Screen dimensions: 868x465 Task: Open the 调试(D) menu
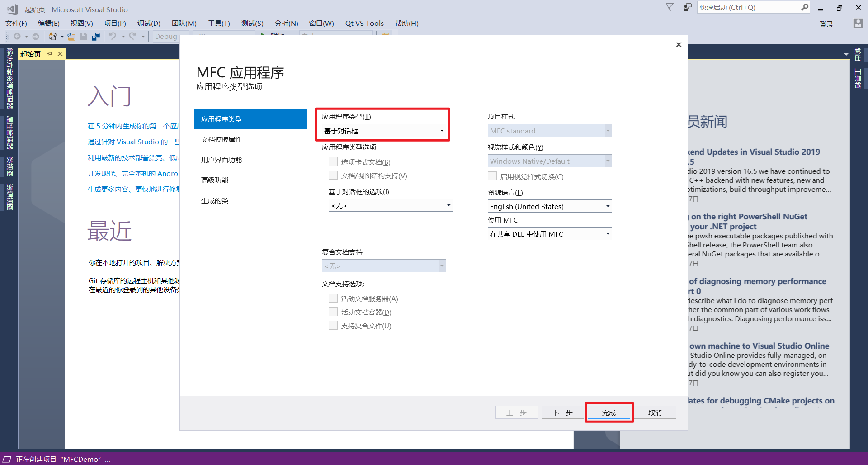tap(149, 24)
